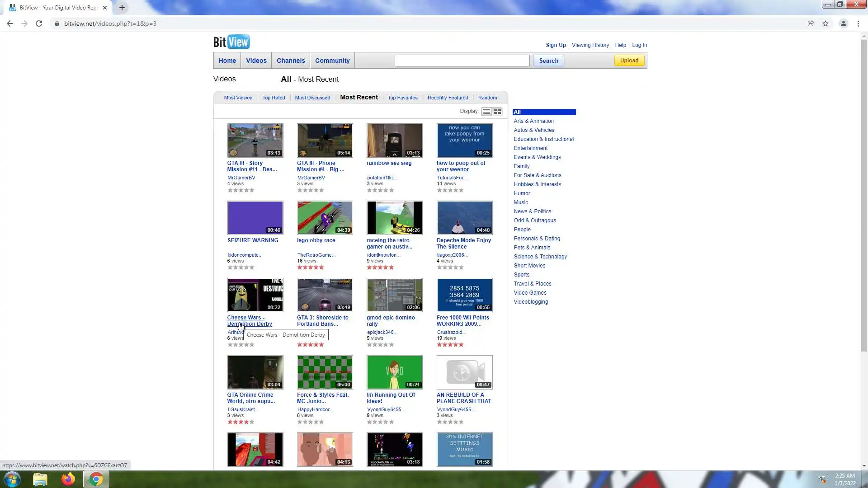Viewport: 868px width, 488px height.
Task: Open the Video Games category link
Action: [530, 293]
